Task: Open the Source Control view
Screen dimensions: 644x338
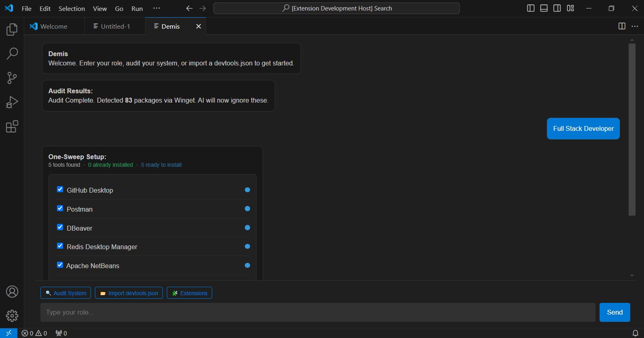Action: click(x=12, y=78)
